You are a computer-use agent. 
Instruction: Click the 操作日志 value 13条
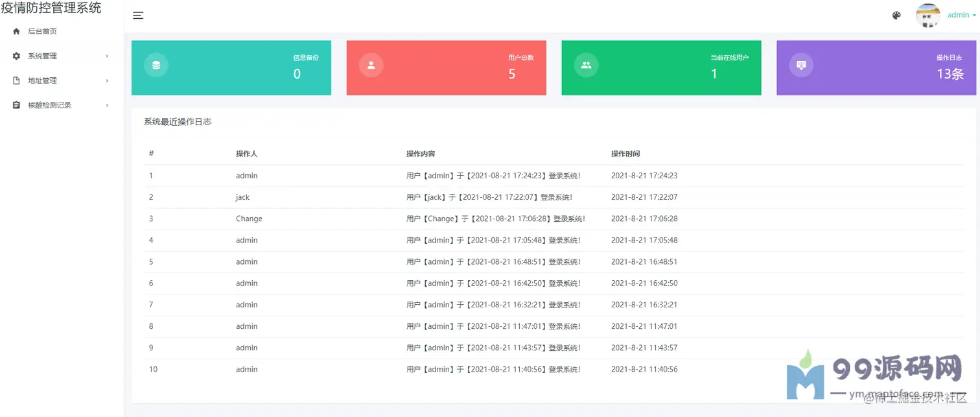click(x=950, y=74)
